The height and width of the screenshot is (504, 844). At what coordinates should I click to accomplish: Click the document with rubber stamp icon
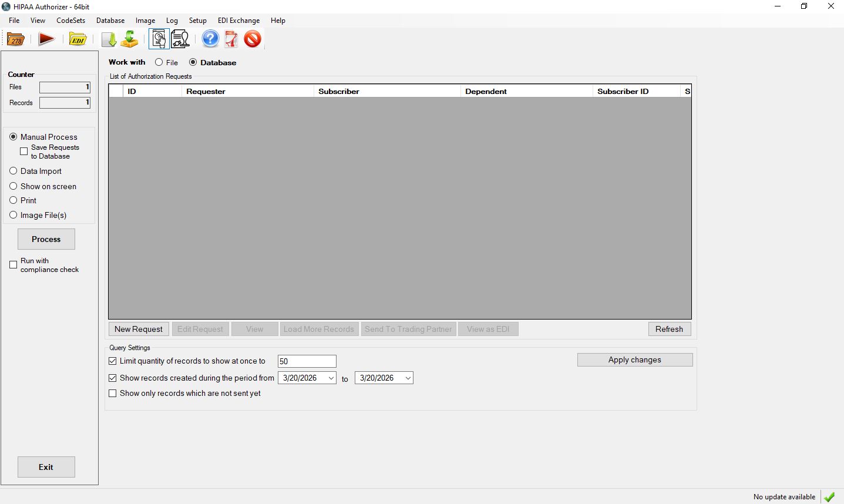(180, 39)
